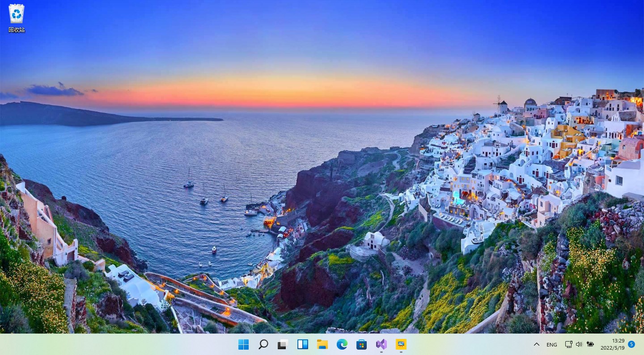
Task: Switch to the running photo slideshow app
Action: tap(401, 344)
